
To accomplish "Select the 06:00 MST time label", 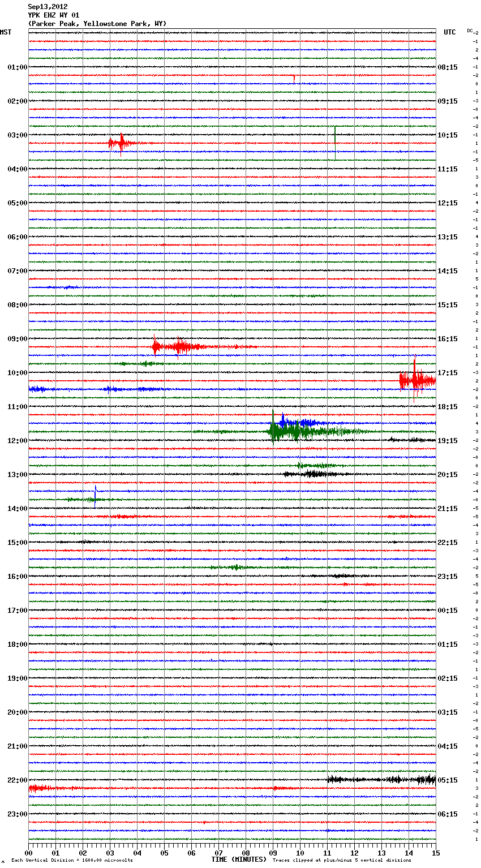I will [17, 237].
